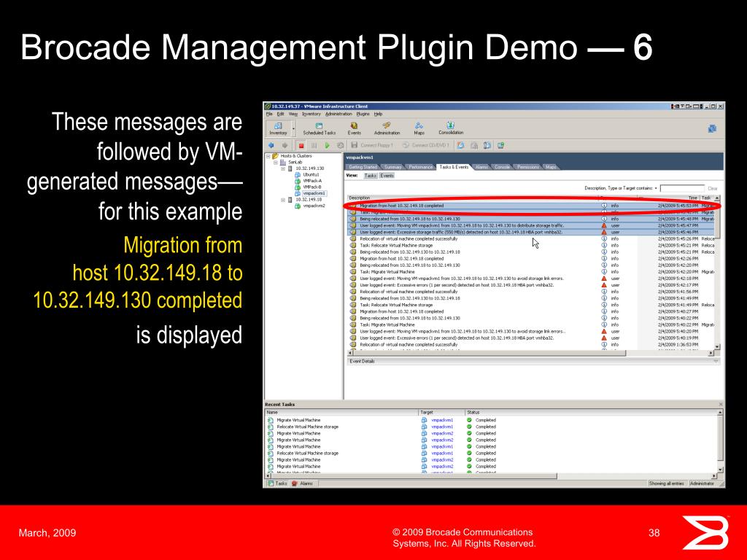Screen dimensions: 747x560
Task: Select event 'Moving VM vmpackvm1... to distribute storage traffic'
Action: 531,226
